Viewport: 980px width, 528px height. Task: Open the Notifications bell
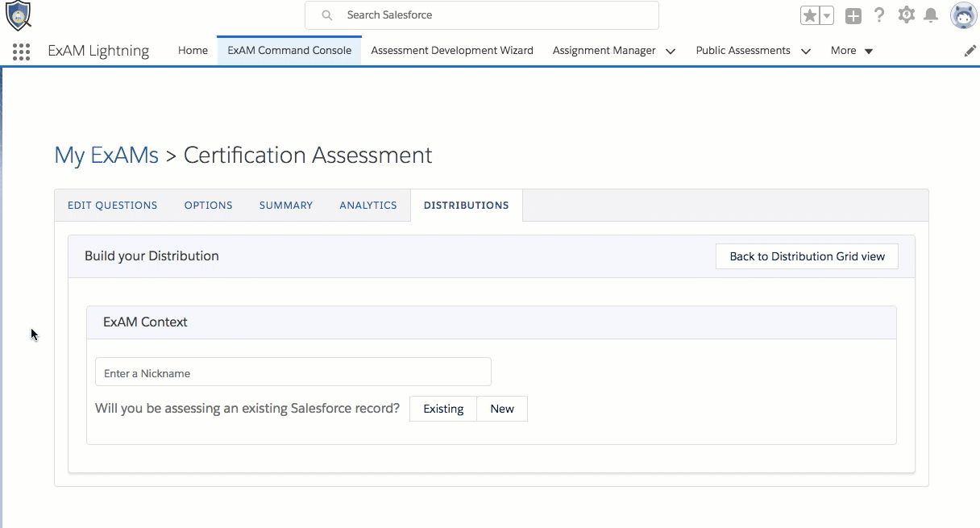931,15
